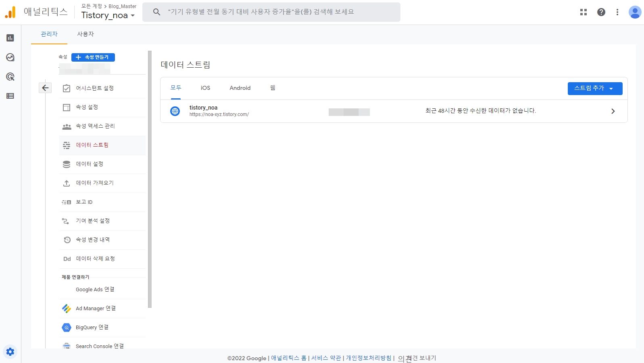Click the 기여 분석 설정 path icon
The image size is (644, 363).
click(x=65, y=221)
